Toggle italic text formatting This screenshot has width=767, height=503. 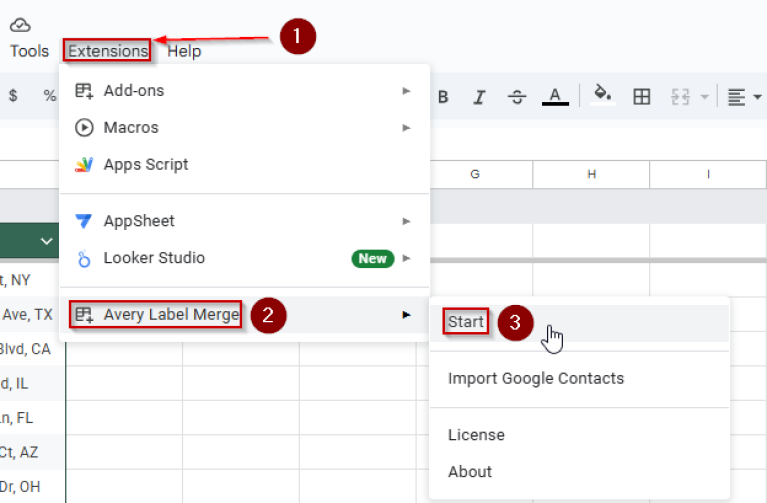[479, 97]
